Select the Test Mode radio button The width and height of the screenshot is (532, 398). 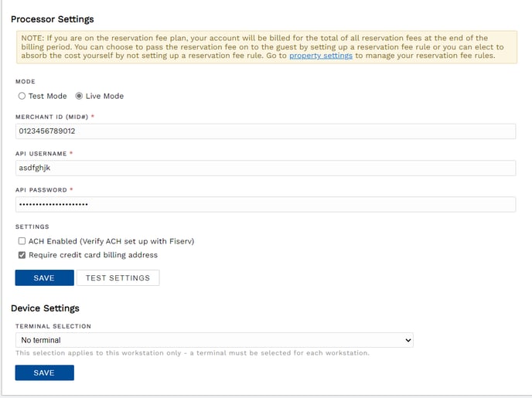point(22,96)
